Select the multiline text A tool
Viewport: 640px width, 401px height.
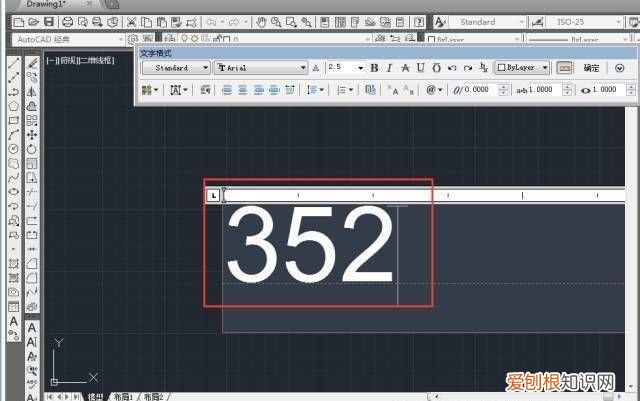tap(13, 321)
